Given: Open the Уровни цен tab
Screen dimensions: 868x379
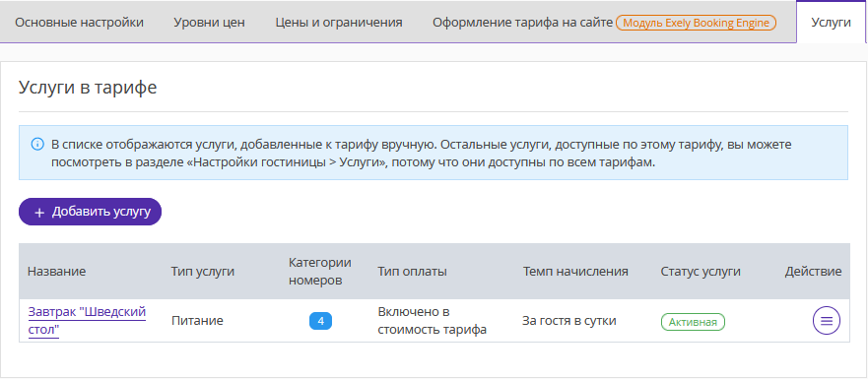Looking at the screenshot, I should pos(209,23).
